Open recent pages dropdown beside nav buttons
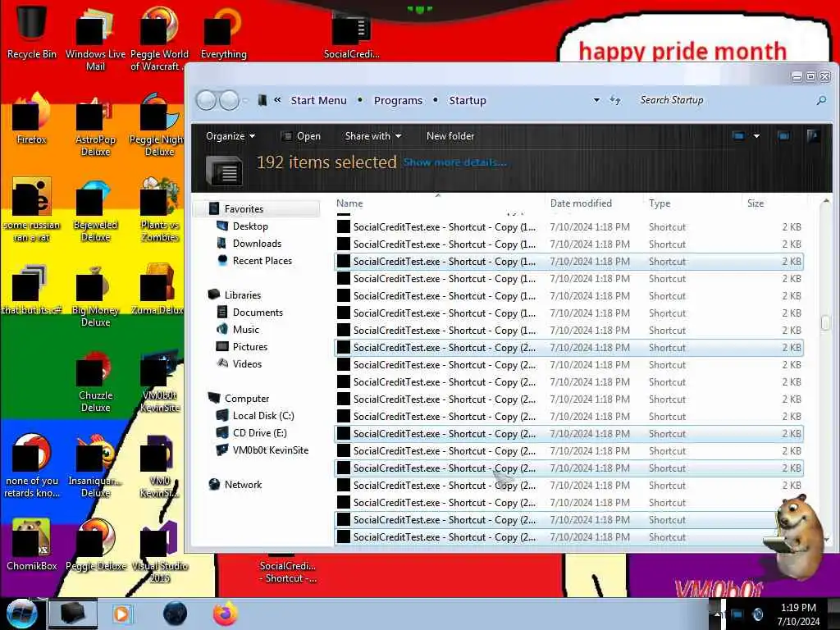This screenshot has height=630, width=840. coord(245,100)
